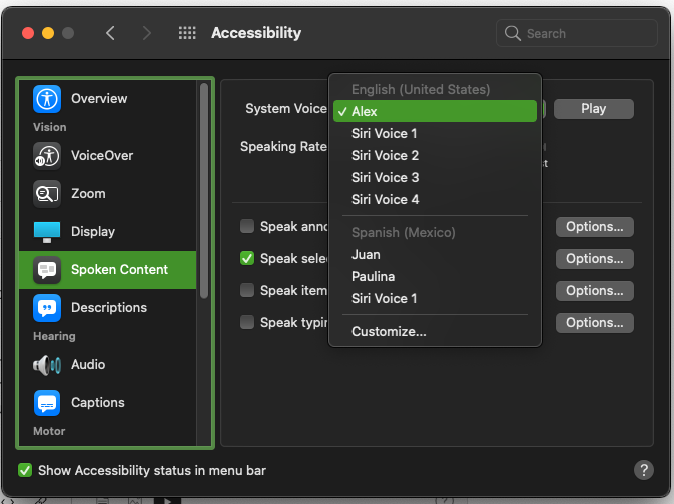
Task: Open the Zoom magnifier icon
Action: [x=47, y=194]
